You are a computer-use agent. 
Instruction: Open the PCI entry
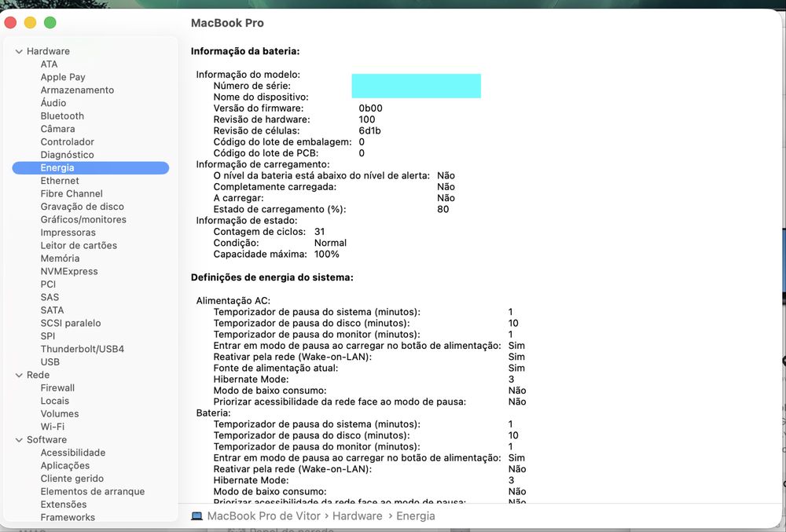pos(48,284)
